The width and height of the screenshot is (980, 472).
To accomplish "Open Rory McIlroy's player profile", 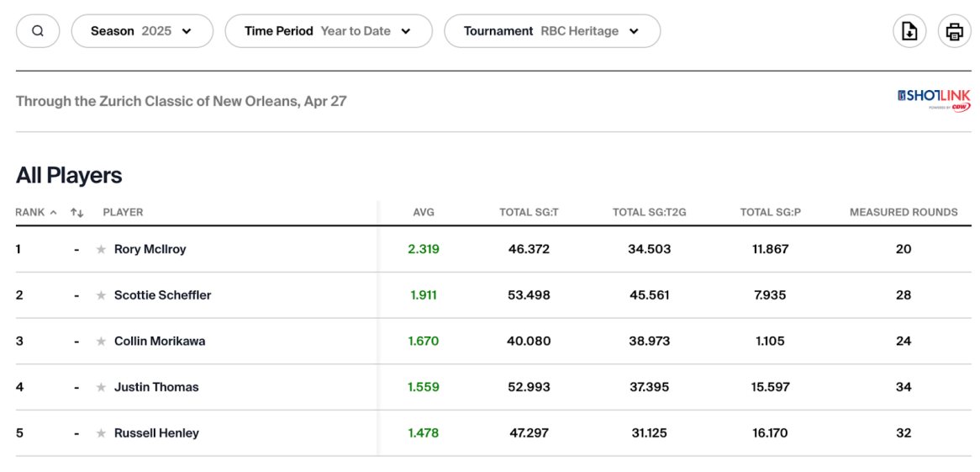I will [150, 250].
